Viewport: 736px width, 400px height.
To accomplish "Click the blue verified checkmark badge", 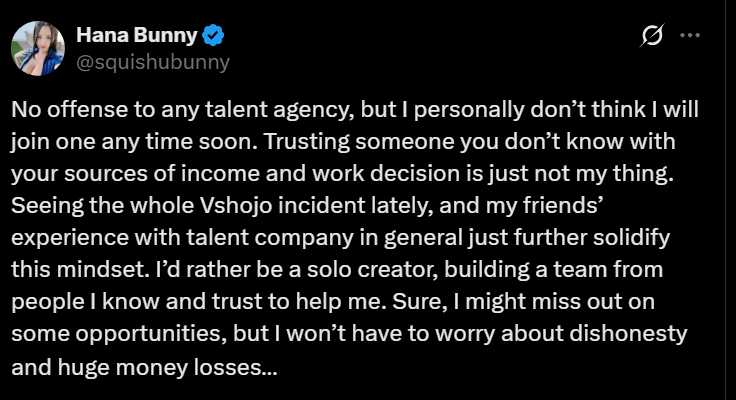I will (213, 36).
